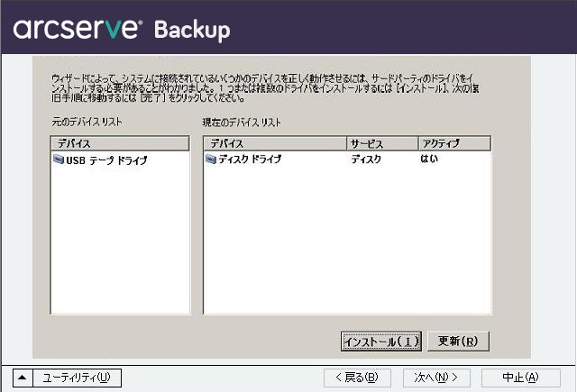The image size is (577, 392).
Task: Expand the utility up-arrow toggle
Action: coord(23,378)
